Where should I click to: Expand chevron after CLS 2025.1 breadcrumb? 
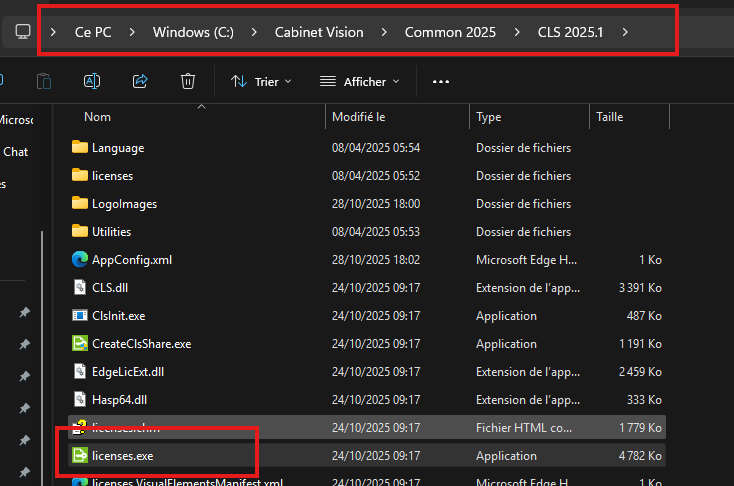click(625, 32)
